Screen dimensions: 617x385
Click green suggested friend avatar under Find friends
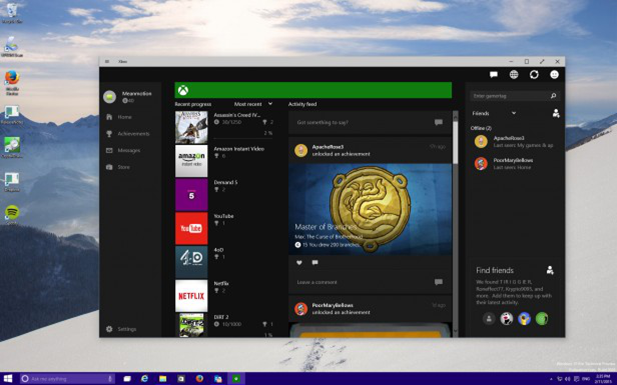[542, 318]
